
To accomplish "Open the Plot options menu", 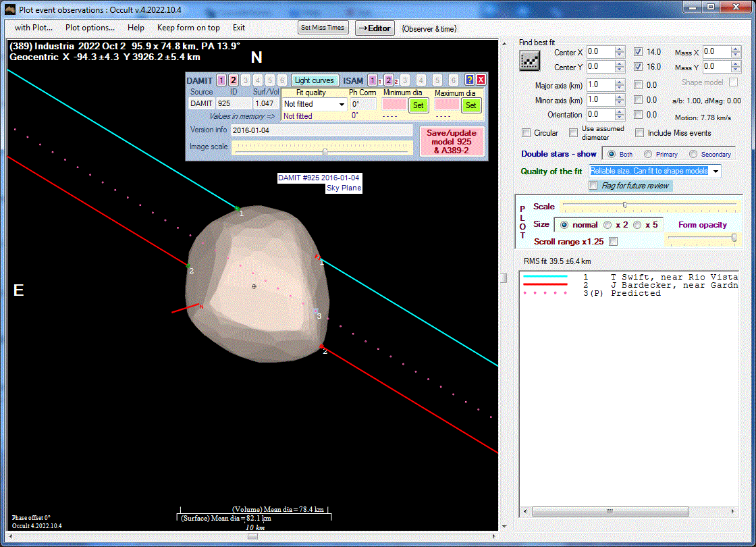I will click(x=90, y=28).
